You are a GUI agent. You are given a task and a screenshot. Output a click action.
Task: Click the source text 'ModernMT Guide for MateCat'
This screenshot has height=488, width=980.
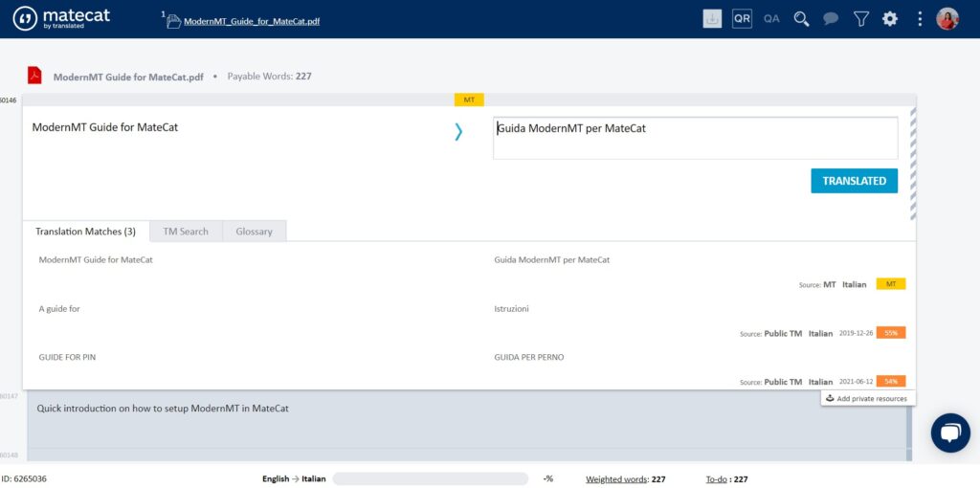coord(105,127)
